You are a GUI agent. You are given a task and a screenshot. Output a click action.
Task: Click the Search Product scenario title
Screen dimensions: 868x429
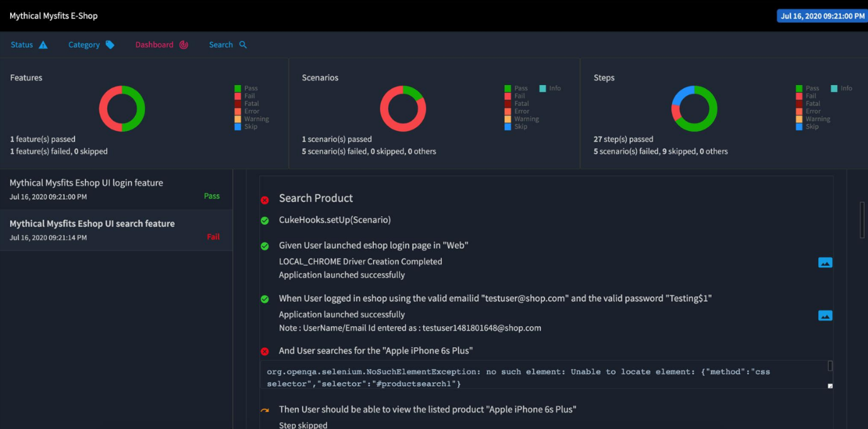[316, 198]
